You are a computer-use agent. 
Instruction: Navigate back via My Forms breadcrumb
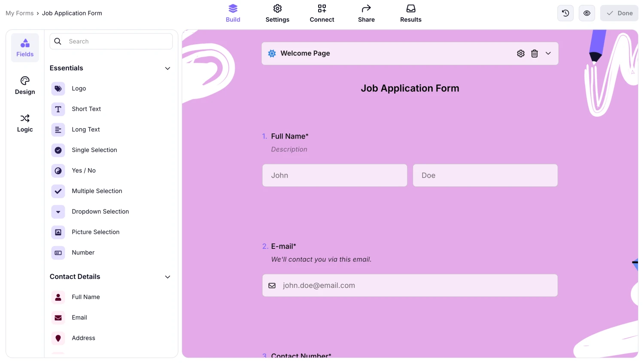[x=19, y=13]
